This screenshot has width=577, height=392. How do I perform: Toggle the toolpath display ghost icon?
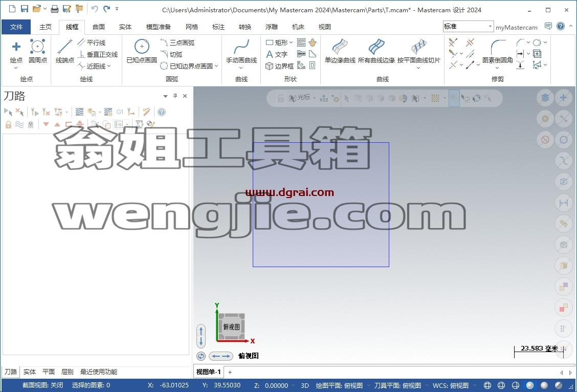point(31,124)
